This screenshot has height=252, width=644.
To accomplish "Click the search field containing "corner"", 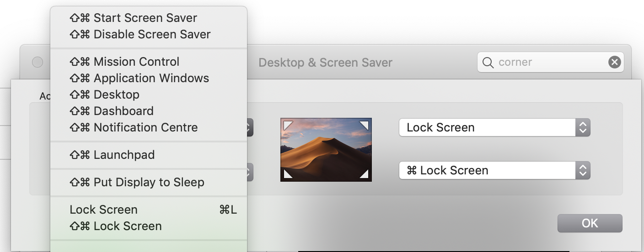I will pyautogui.click(x=549, y=62).
